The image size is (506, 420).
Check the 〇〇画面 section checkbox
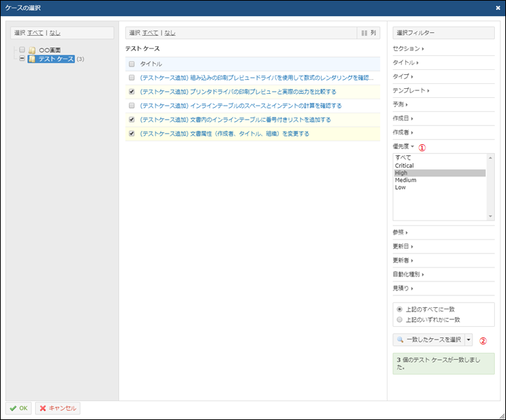tap(22, 50)
